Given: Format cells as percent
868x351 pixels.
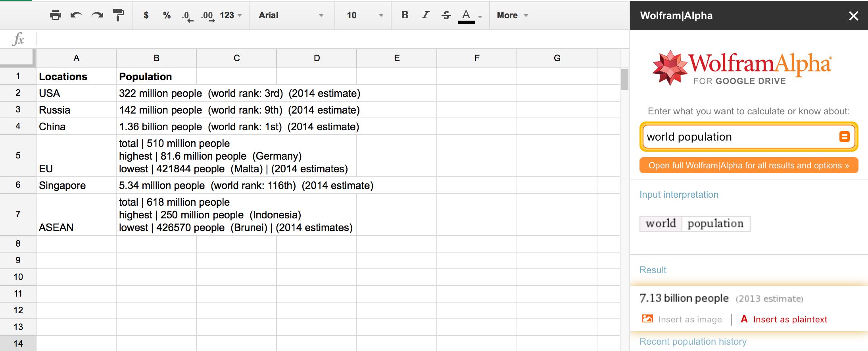Looking at the screenshot, I should click(167, 15).
